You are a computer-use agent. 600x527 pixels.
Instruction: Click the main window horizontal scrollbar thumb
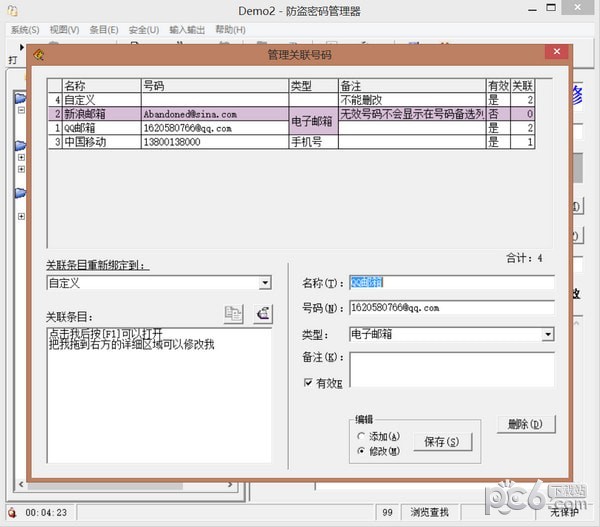(105, 485)
